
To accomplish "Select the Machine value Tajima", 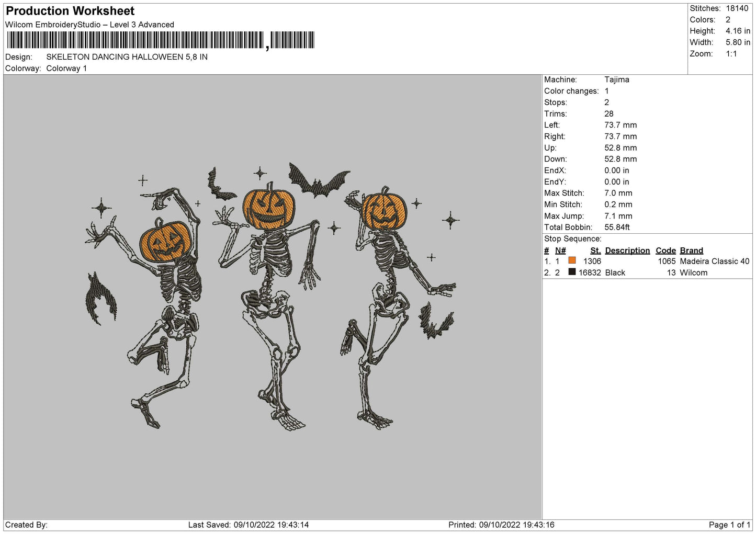I will 617,79.
